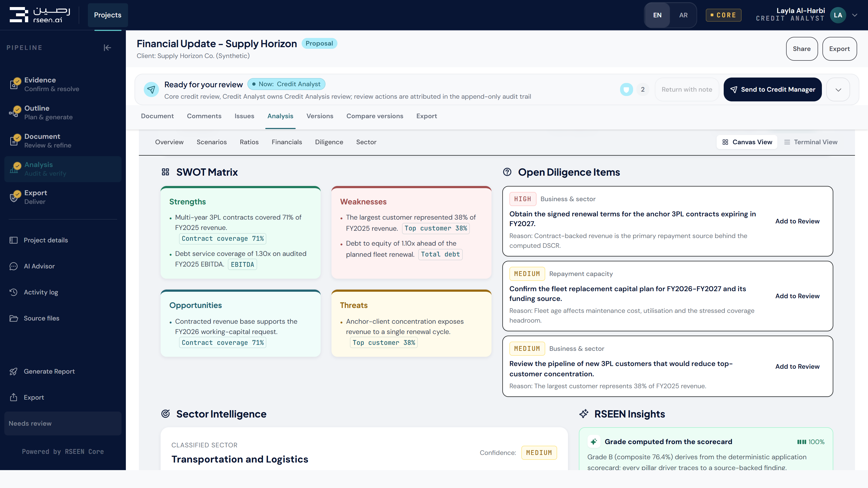Screen dimensions: 868x488
Task: Click Send to Credit Manager
Action: [773, 89]
